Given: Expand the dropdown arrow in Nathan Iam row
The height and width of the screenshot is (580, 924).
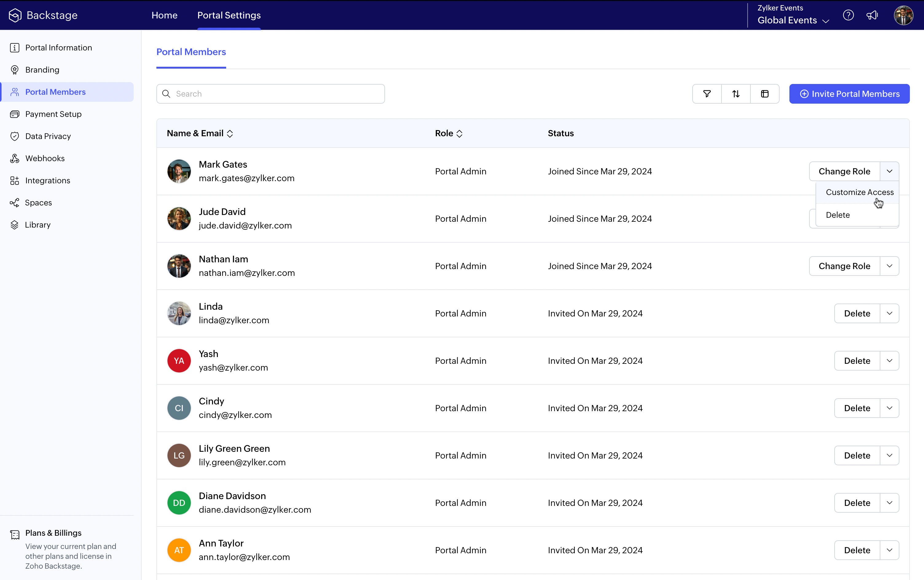Looking at the screenshot, I should tap(890, 266).
